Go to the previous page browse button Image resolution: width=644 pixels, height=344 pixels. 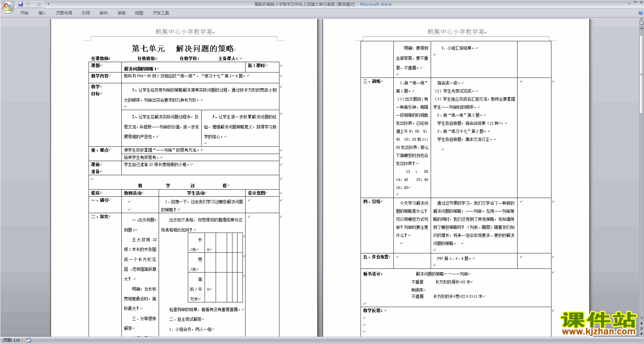click(x=642, y=323)
